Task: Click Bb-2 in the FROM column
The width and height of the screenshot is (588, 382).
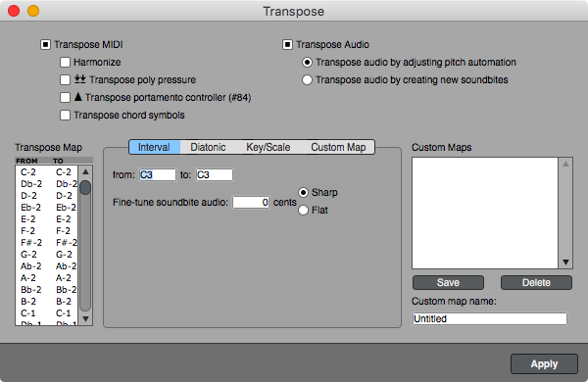Action: pos(31,289)
